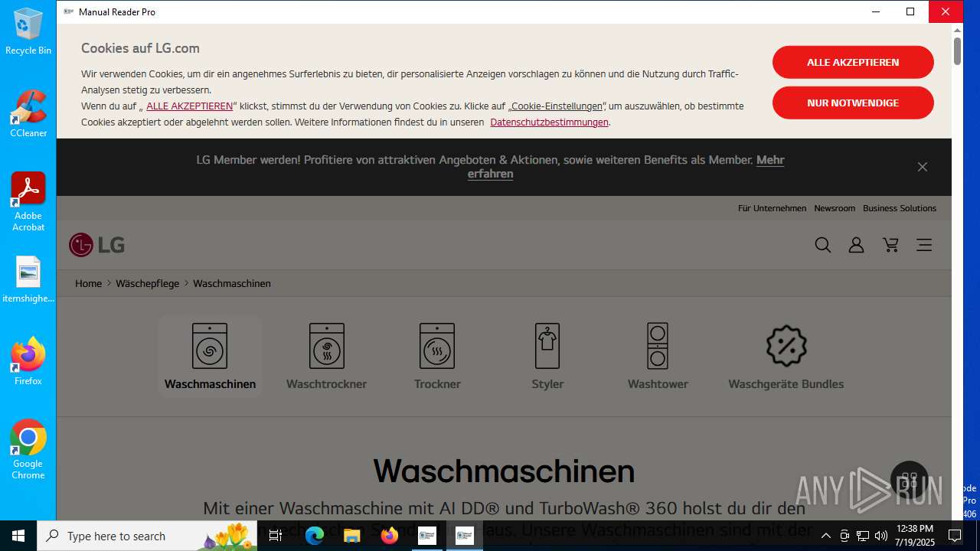Switch to second Manual Reader taskbar window
Viewport: 980px width, 551px height.
click(464, 536)
